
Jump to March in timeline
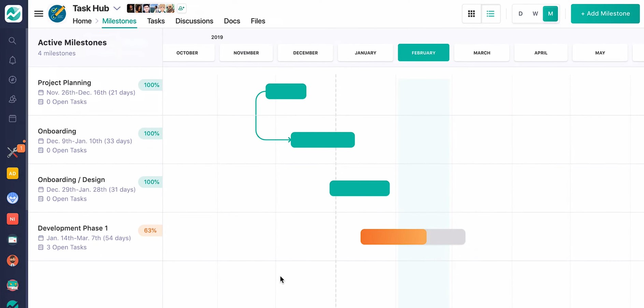click(x=482, y=53)
